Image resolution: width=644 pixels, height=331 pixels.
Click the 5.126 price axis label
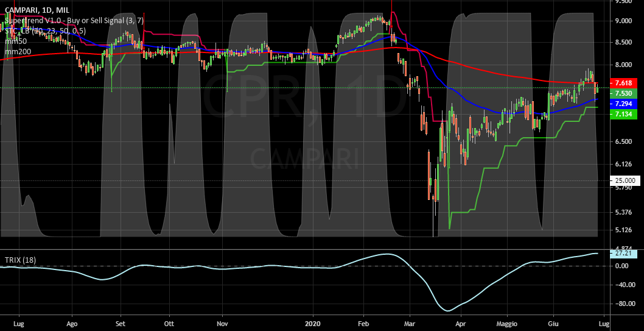623,230
